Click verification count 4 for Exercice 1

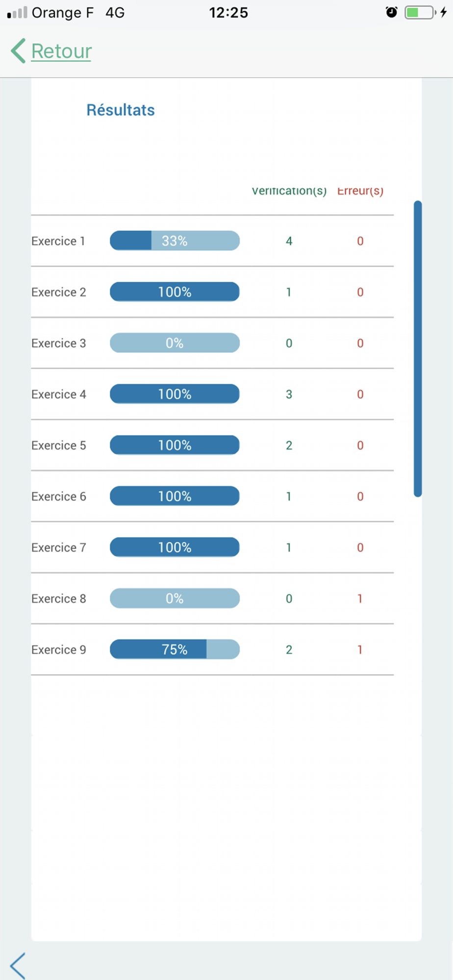pyautogui.click(x=289, y=241)
